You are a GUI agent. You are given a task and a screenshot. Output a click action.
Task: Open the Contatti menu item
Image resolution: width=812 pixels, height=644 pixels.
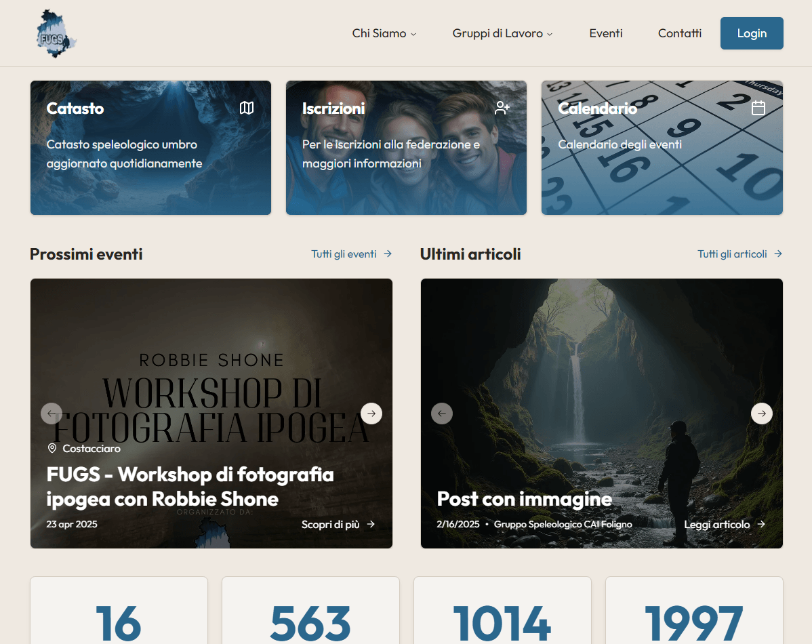pos(679,33)
